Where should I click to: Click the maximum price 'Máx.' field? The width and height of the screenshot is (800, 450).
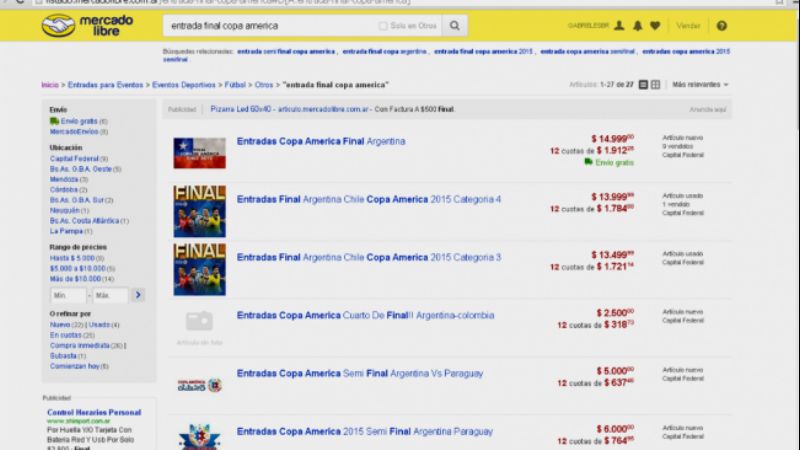pos(110,296)
